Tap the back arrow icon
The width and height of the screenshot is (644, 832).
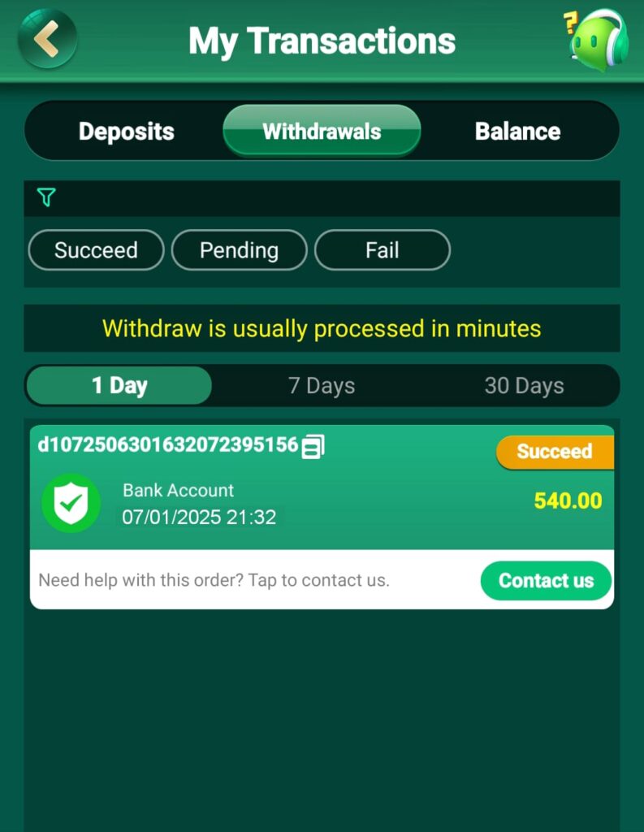click(47, 39)
